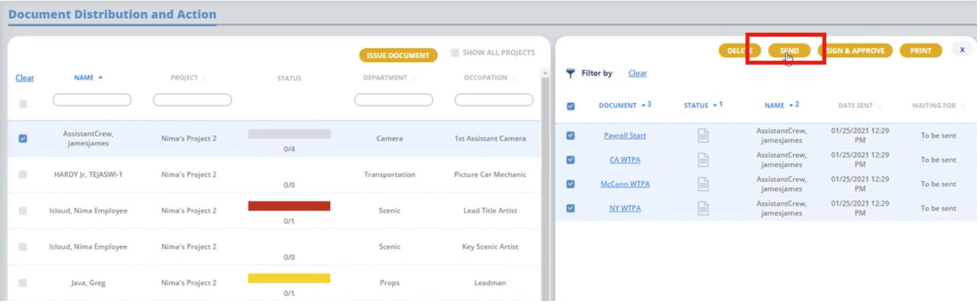Check the HARDY Jr, TEJASWI-1 row
The width and height of the screenshot is (980, 308).
[x=23, y=175]
